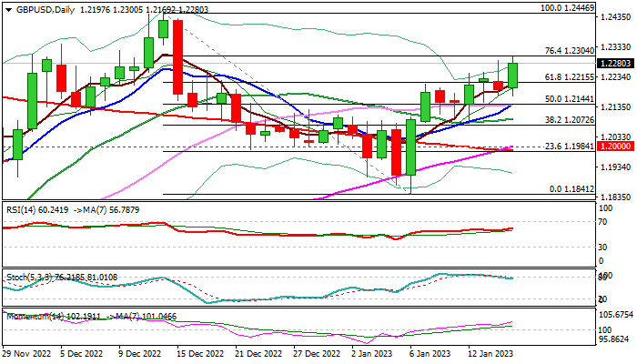Click the latest green candle at right edge
Screen dimensions: 637x364
pyautogui.click(x=512, y=76)
